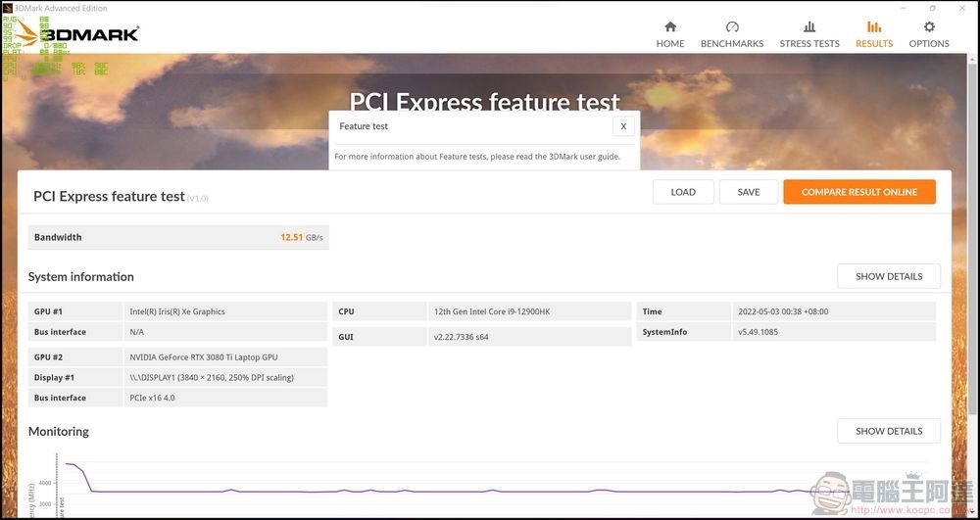Click the 3DMark title bar app icon
Image resolution: width=980 pixels, height=520 pixels.
pos(8,8)
